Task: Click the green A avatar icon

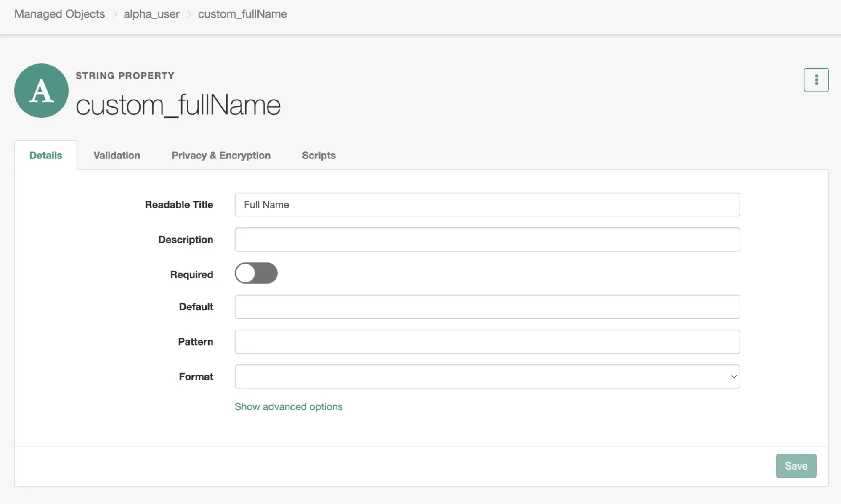Action: (x=41, y=90)
